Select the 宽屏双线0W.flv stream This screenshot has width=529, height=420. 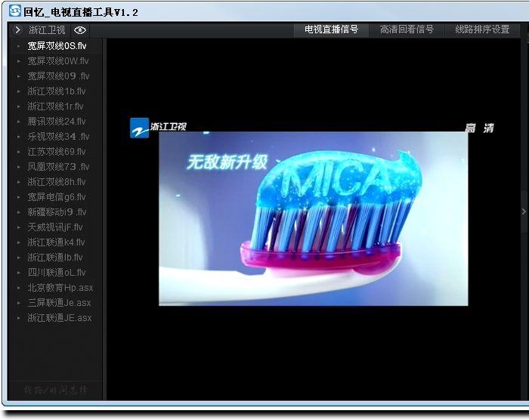click(57, 61)
